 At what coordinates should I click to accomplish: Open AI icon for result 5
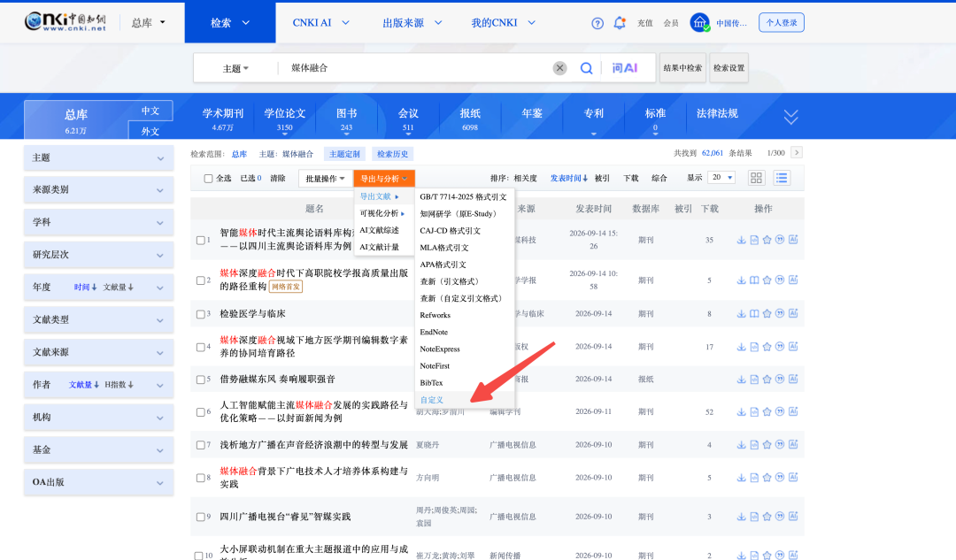[793, 379]
